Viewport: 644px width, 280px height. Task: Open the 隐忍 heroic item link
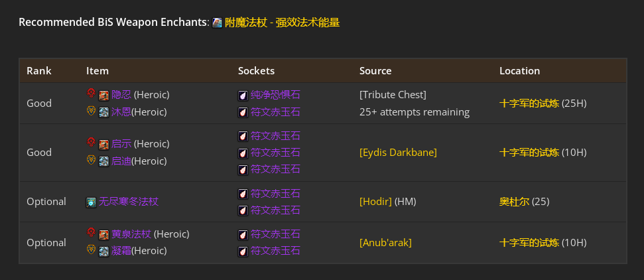point(121,95)
